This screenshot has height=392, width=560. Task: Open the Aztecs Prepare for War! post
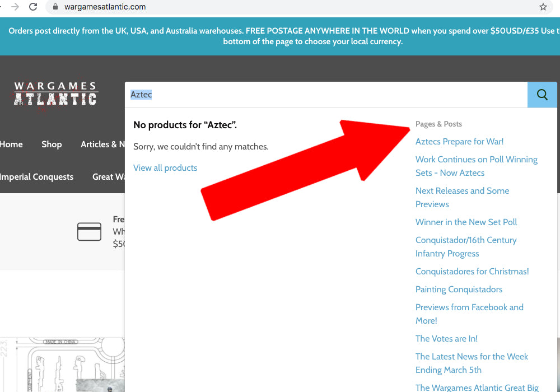coord(459,142)
